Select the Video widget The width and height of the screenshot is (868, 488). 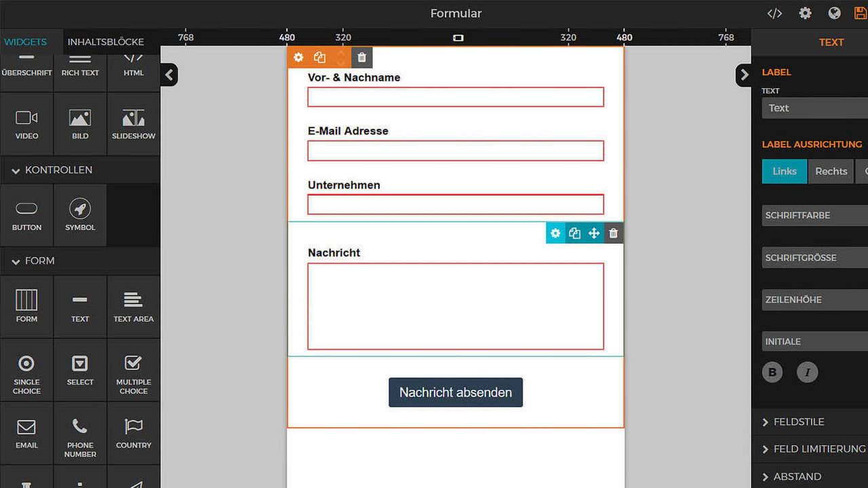pos(26,123)
